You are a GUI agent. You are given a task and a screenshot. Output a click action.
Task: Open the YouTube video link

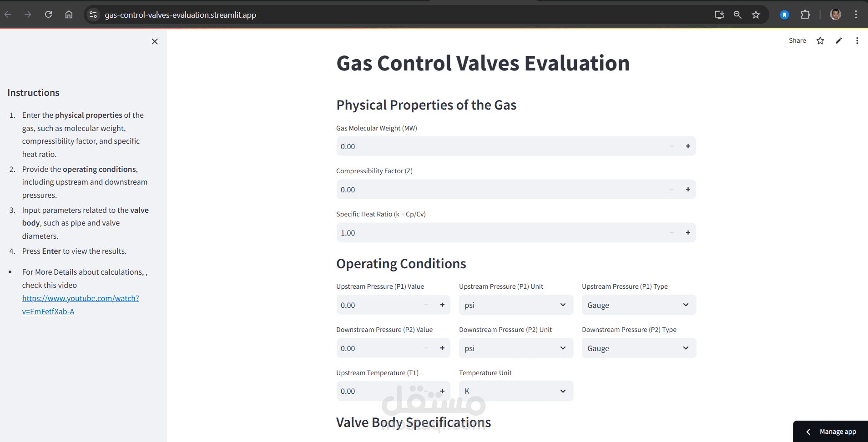(x=81, y=298)
